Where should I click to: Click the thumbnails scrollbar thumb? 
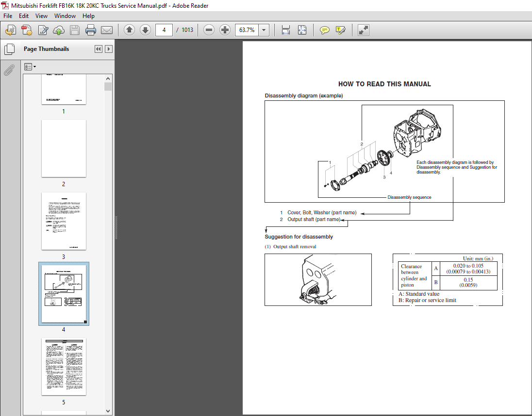pyautogui.click(x=108, y=87)
